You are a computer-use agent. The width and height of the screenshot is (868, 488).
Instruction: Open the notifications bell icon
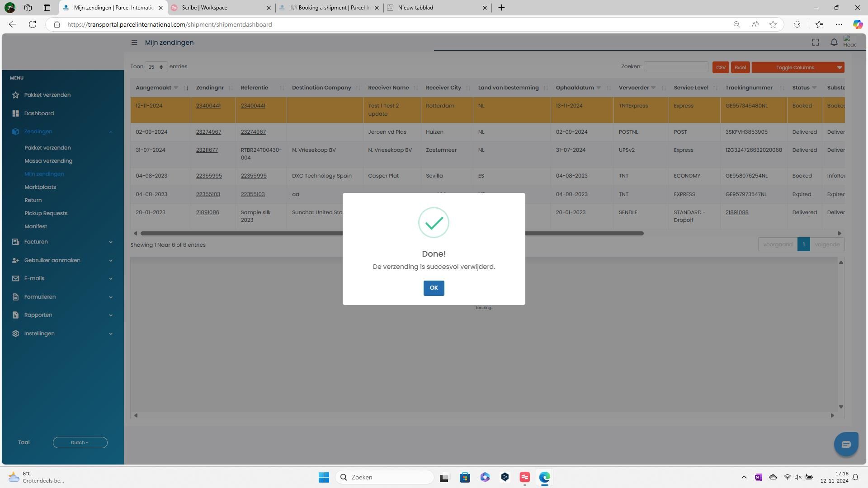(834, 42)
